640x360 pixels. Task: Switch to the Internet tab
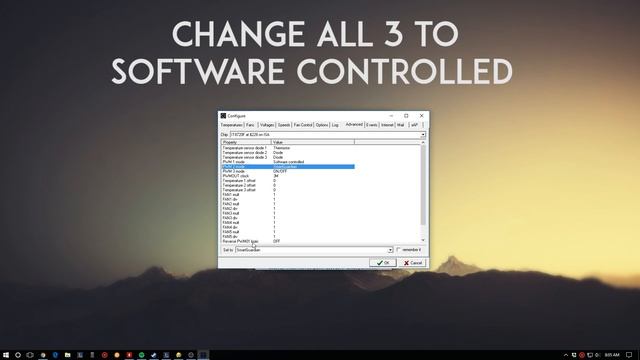[x=387, y=125]
